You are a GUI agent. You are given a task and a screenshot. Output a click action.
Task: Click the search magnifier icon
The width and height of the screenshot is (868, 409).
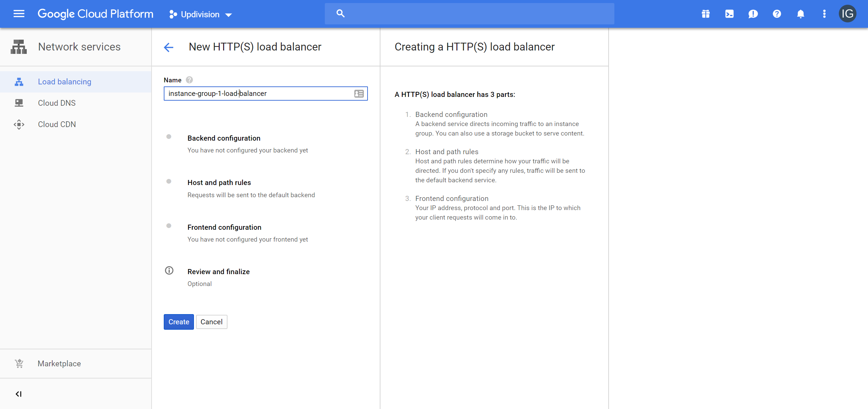click(340, 14)
